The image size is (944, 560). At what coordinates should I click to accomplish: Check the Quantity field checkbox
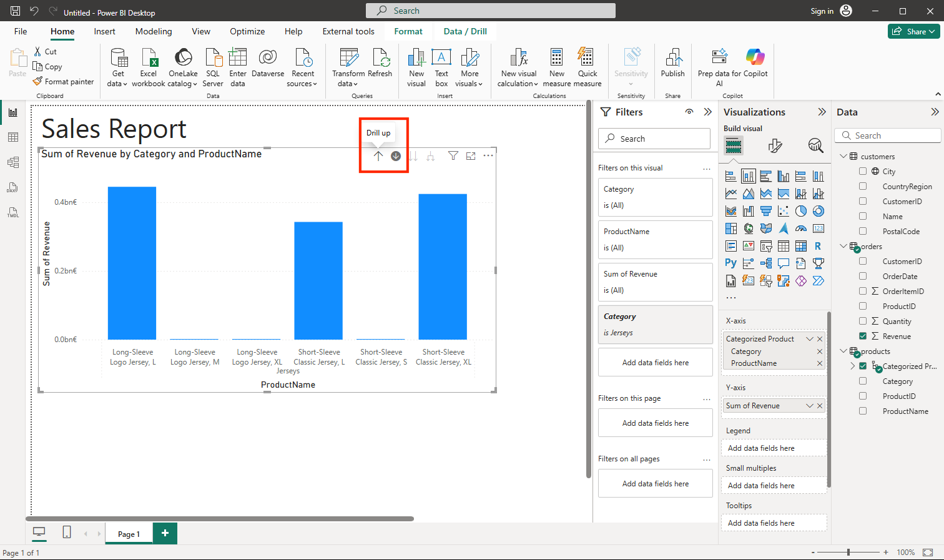pos(863,321)
